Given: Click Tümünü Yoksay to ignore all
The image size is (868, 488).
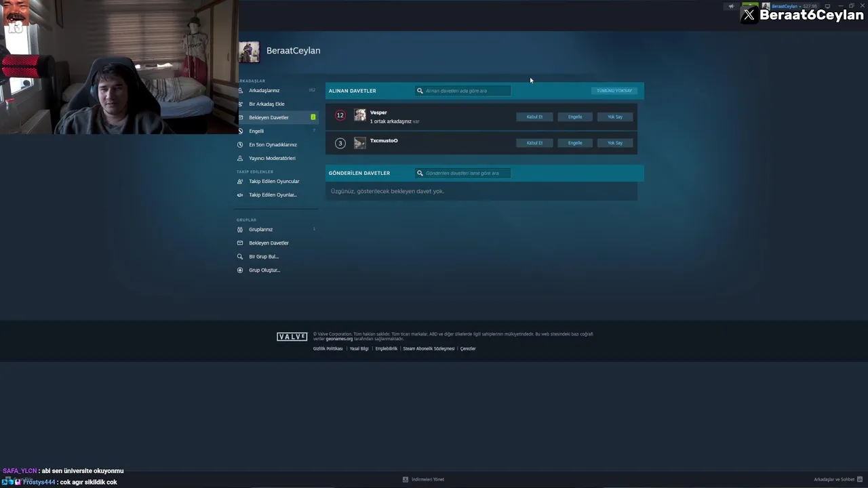Looking at the screenshot, I should tap(614, 90).
